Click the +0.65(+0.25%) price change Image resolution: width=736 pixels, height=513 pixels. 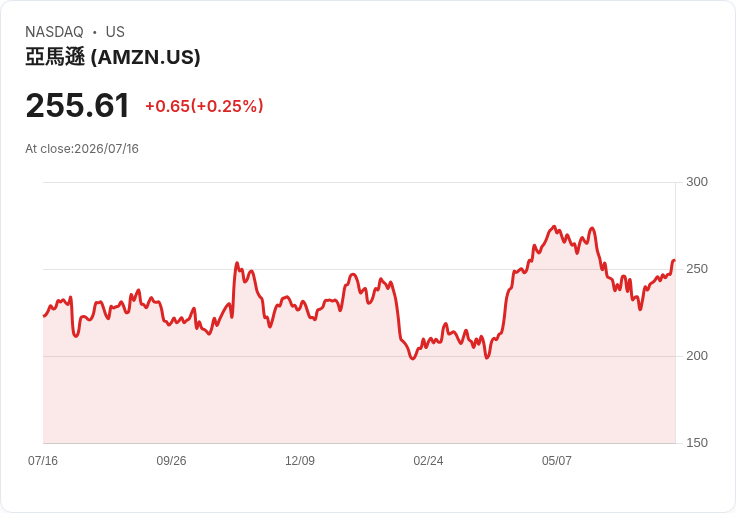coord(204,106)
